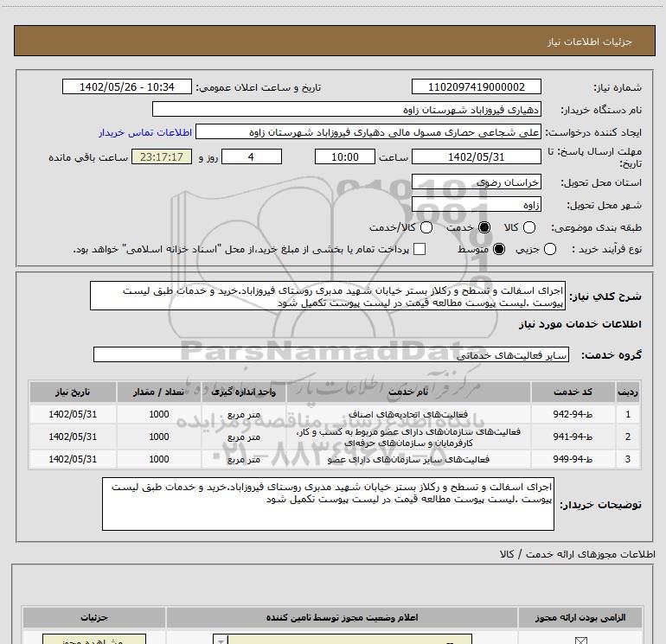Click the واحد اندازه گیری column header
Image resolution: width=666 pixels, height=644 pixels.
243,392
